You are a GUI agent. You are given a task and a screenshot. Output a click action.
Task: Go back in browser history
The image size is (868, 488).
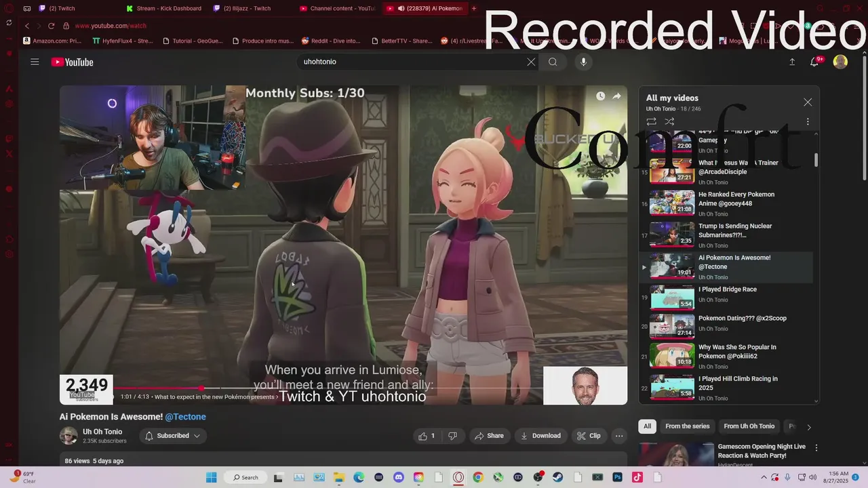(26, 26)
